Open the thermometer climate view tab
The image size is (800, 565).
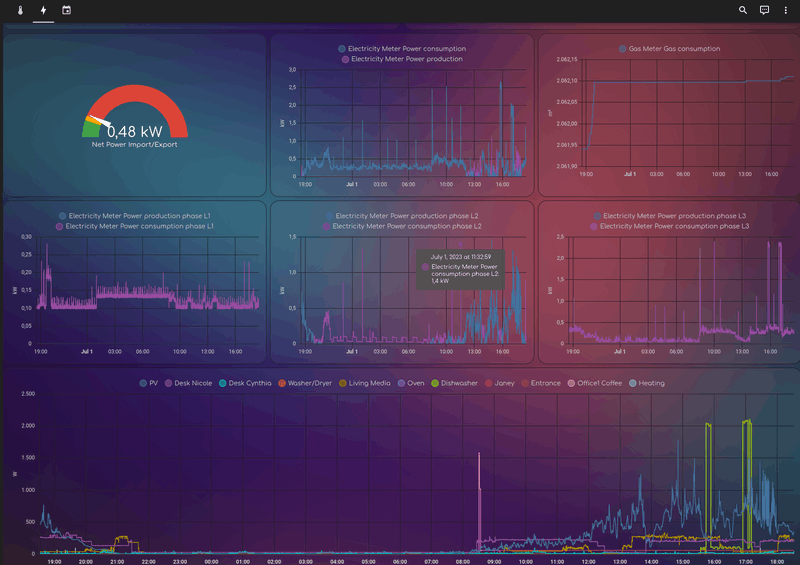tap(20, 10)
